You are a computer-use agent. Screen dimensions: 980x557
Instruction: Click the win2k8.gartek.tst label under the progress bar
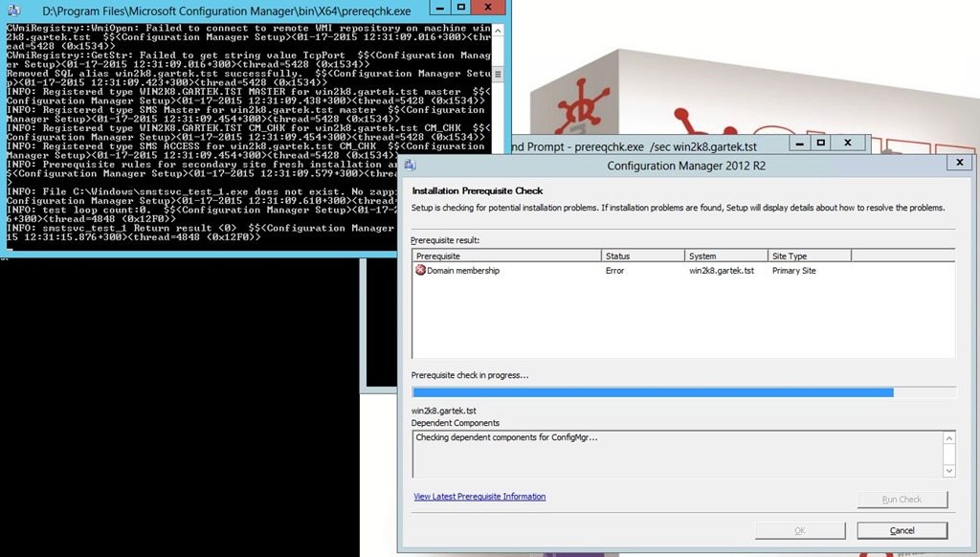pyautogui.click(x=444, y=411)
